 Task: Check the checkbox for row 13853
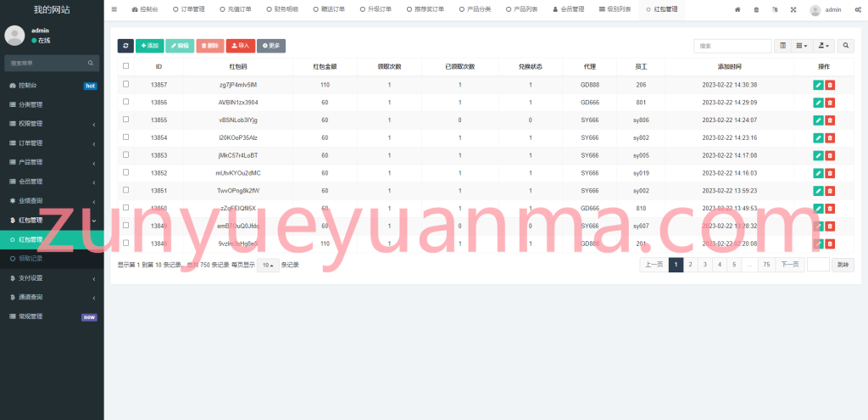coord(125,154)
